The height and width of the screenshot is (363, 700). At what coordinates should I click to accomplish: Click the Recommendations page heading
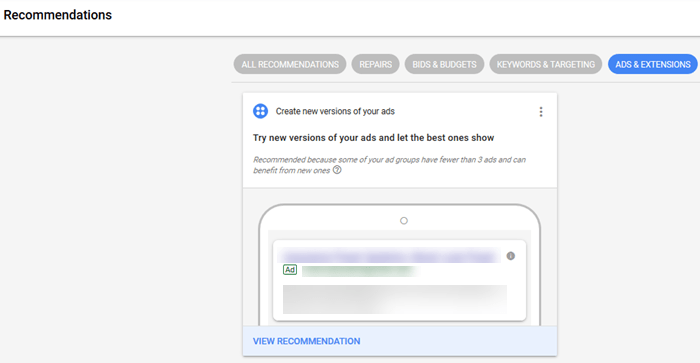click(x=58, y=15)
